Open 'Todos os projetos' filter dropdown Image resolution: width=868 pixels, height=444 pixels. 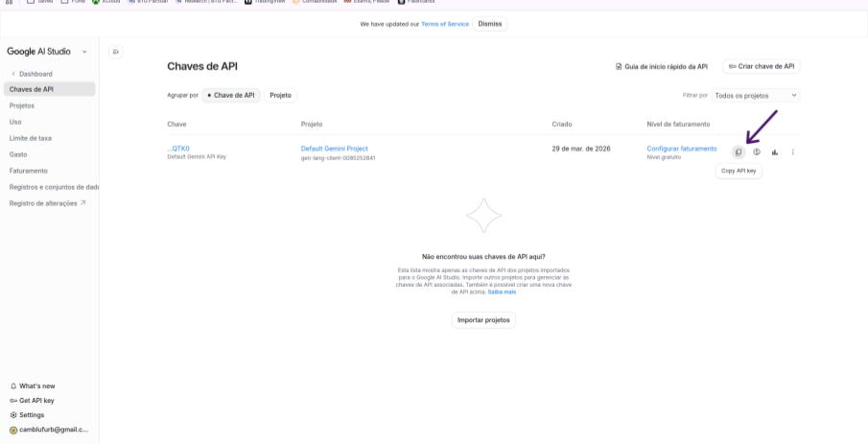click(x=756, y=95)
